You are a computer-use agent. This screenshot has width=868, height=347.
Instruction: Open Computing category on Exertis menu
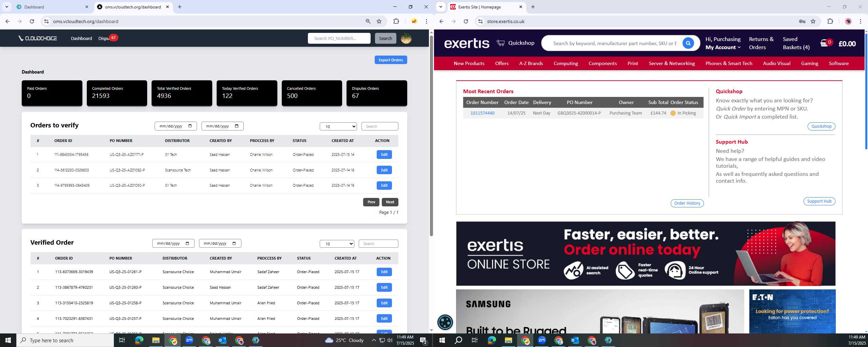[566, 63]
